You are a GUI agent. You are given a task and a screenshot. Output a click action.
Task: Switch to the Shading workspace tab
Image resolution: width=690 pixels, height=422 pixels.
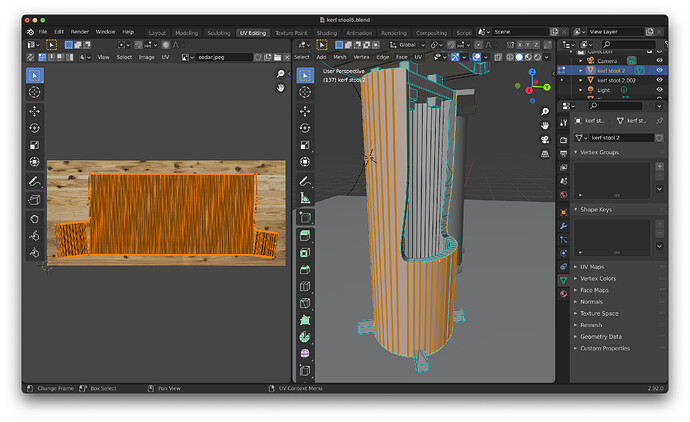[x=327, y=33]
